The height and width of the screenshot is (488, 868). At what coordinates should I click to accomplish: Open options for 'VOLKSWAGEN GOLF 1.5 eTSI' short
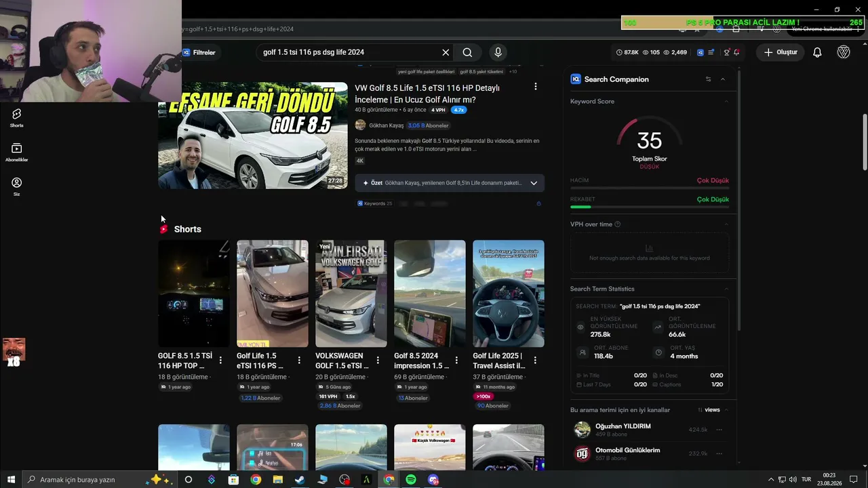point(378,361)
